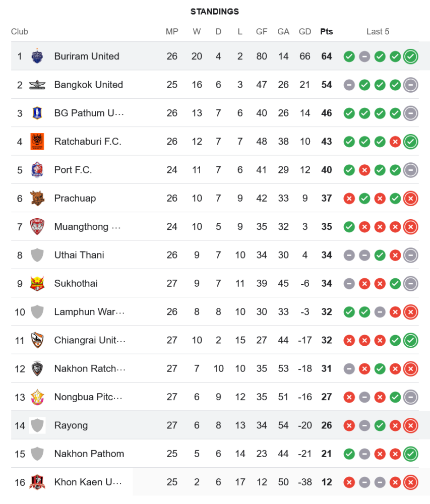Click the BG Pathum United crest
This screenshot has width=430, height=504.
(x=37, y=113)
